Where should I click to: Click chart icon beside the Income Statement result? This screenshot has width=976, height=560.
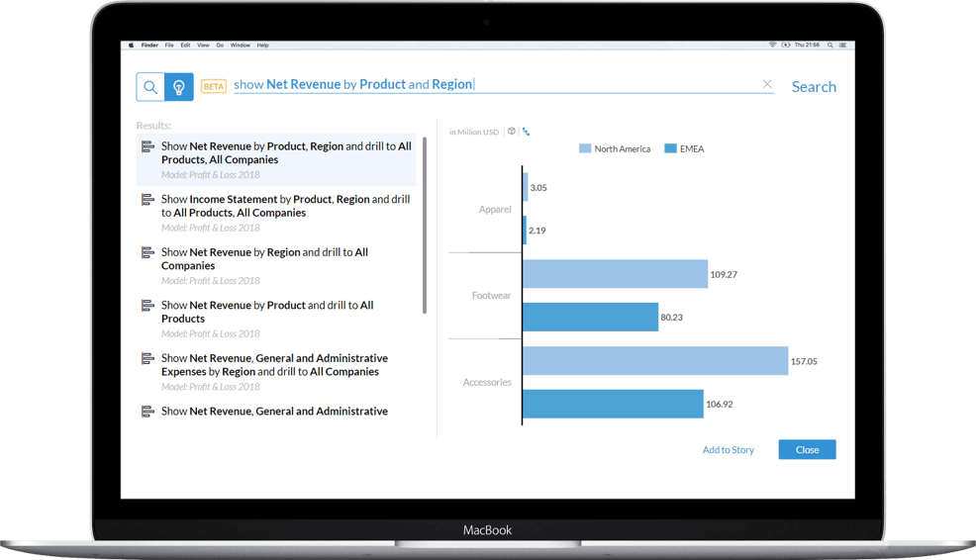(x=148, y=200)
